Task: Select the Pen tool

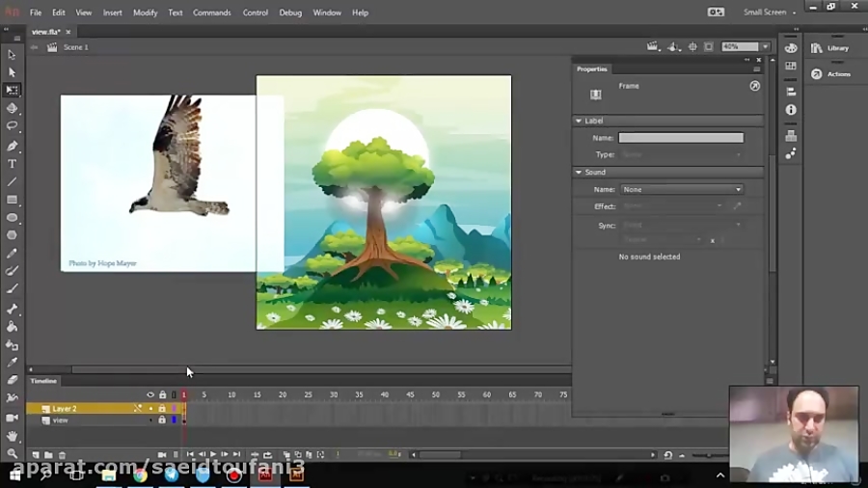Action: 12,146
